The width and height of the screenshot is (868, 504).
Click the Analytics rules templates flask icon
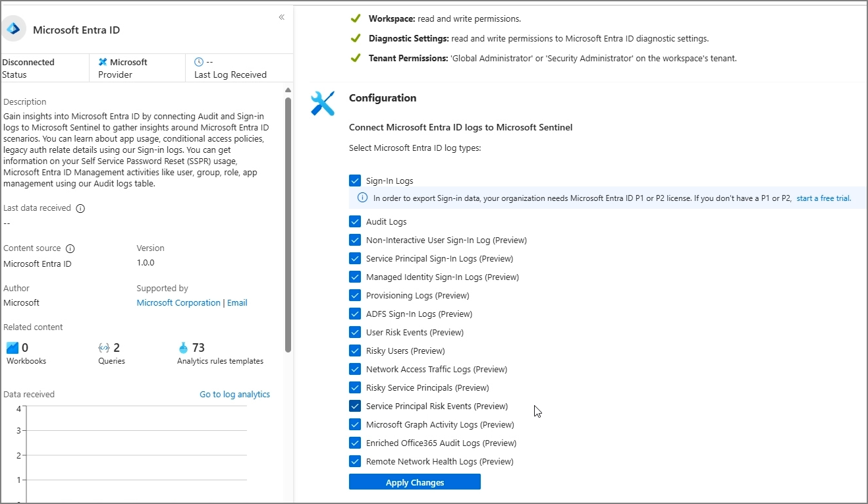coord(184,347)
